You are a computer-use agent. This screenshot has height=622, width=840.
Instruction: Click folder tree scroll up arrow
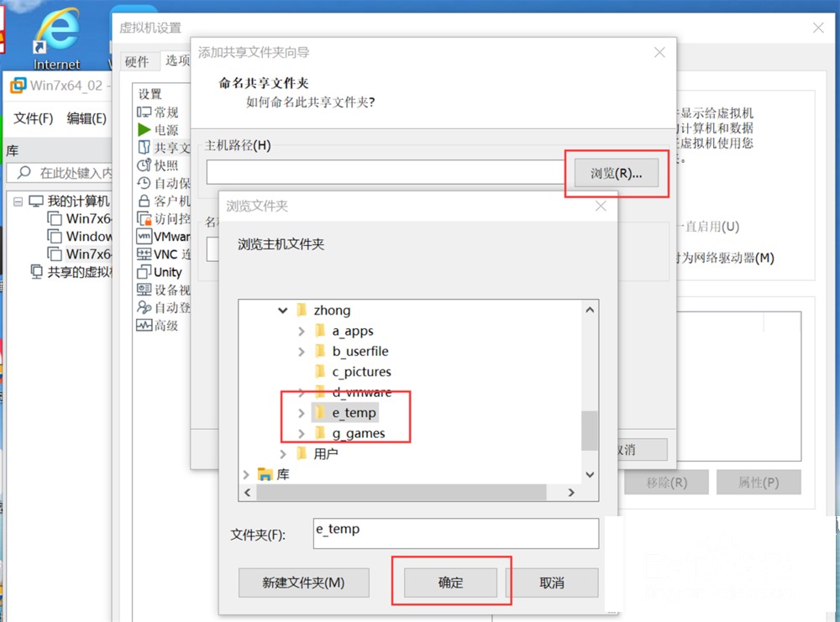click(590, 310)
